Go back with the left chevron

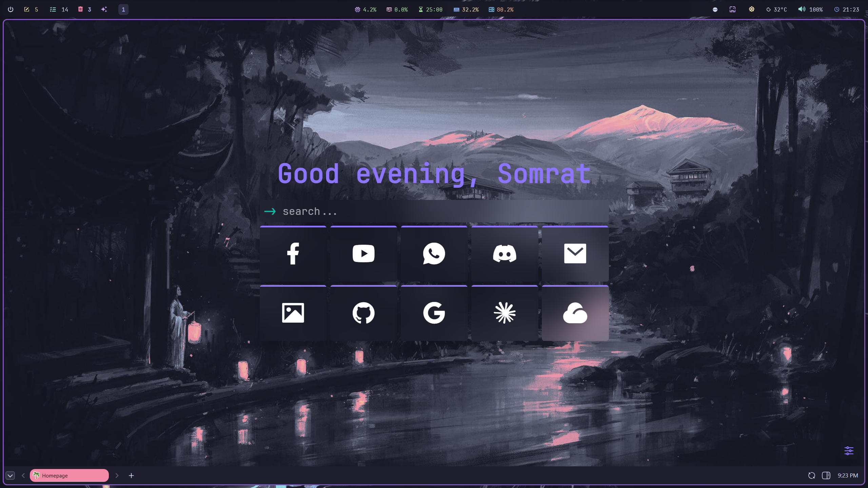(x=23, y=475)
